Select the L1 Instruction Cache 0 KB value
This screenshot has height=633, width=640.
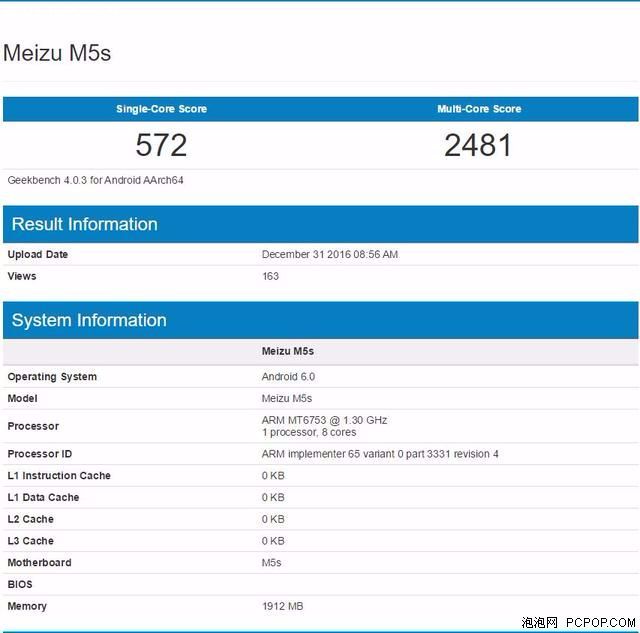click(x=273, y=475)
